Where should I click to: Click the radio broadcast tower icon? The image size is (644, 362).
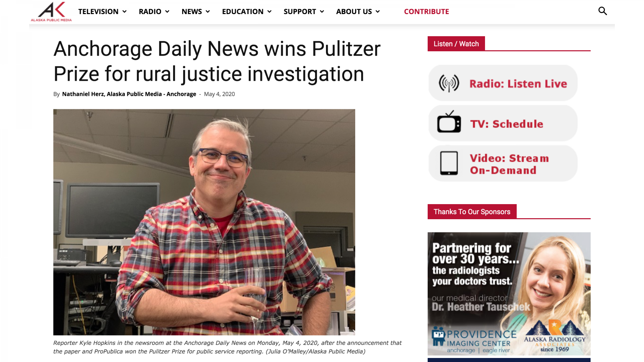(449, 83)
